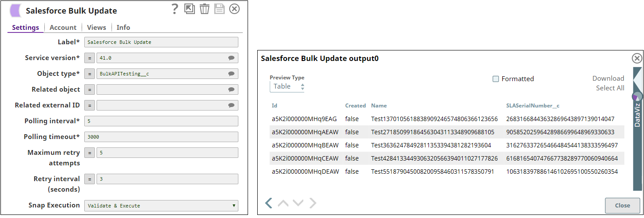
Task: Toggle expression button for Related object
Action: (89, 89)
